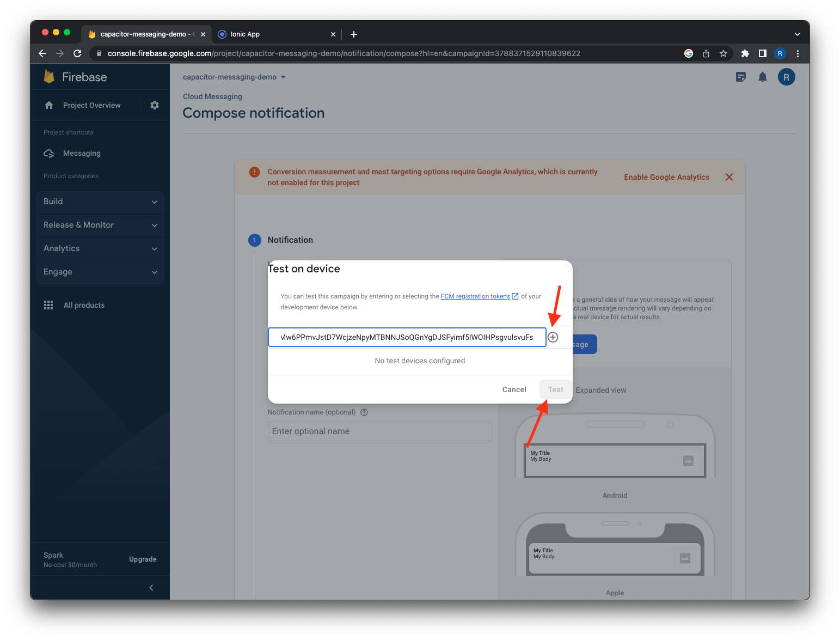Click the browser extensions puzzle icon

745,53
